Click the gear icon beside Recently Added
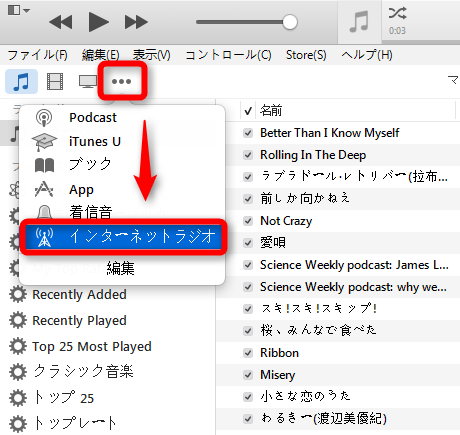The image size is (460, 435). [18, 294]
